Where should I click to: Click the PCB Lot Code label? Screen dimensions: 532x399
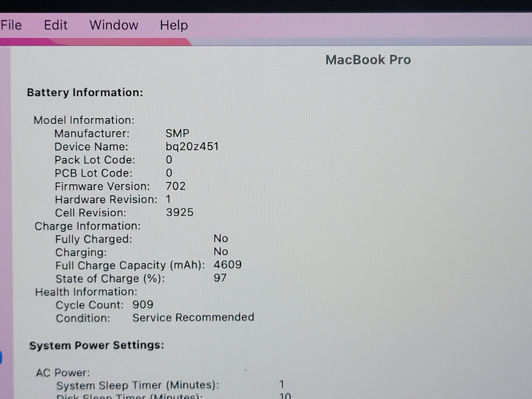[x=94, y=173]
